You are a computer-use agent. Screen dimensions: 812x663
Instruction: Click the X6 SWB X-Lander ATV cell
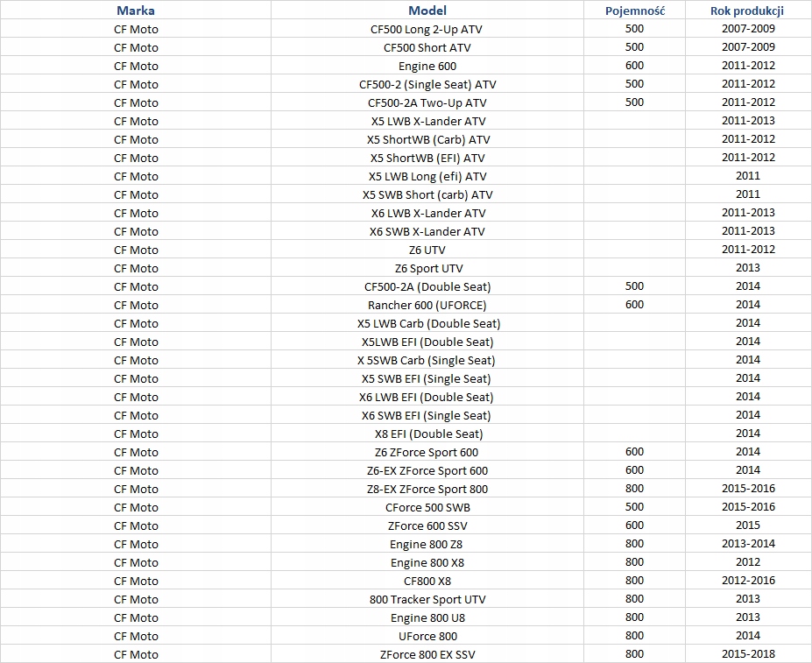(427, 231)
